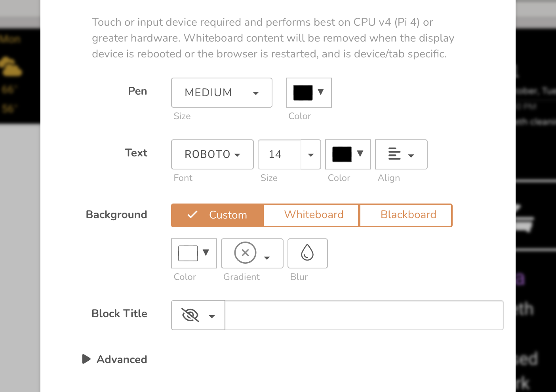Click inside the Block Title text field
The height and width of the screenshot is (392, 556).
point(364,315)
